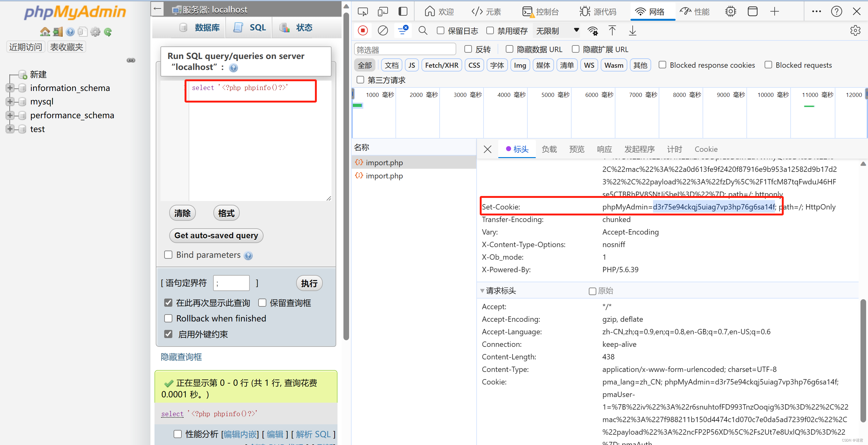Click 执行 to run query
The height and width of the screenshot is (445, 868).
(309, 283)
